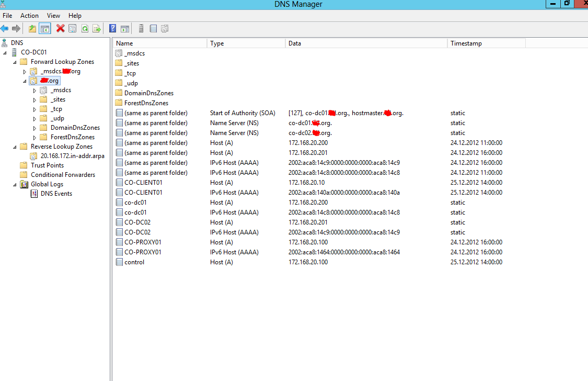
Task: Click the Export List icon
Action: click(x=97, y=29)
